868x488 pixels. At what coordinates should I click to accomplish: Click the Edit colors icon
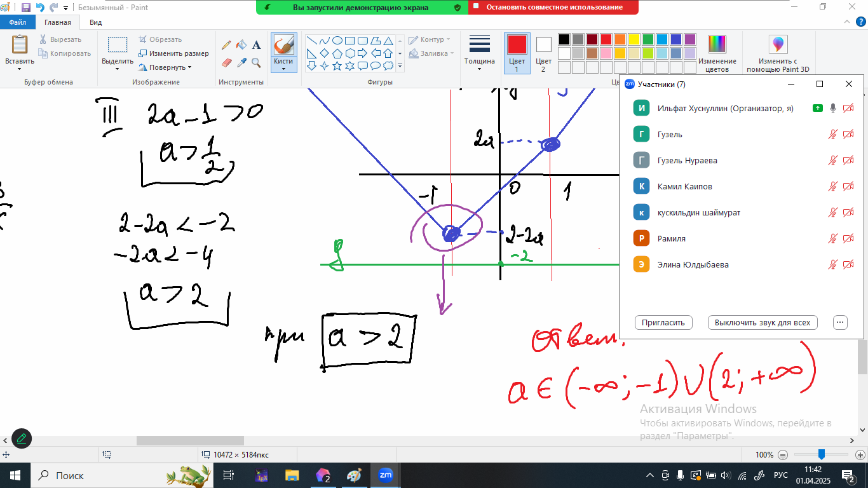point(717,46)
